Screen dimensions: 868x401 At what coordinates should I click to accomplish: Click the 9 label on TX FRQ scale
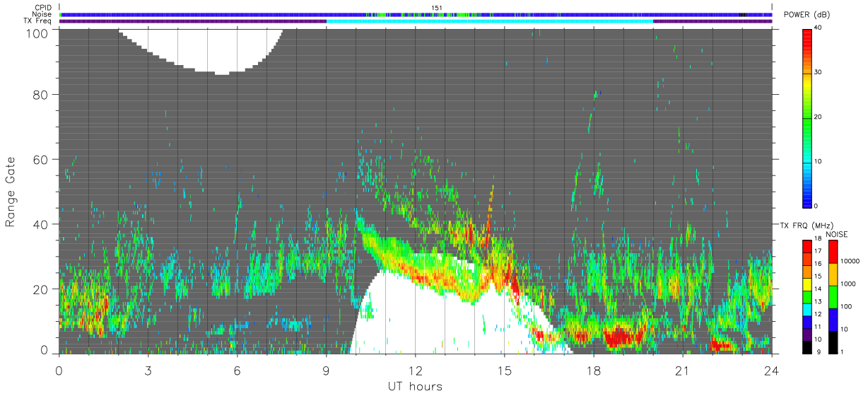click(817, 351)
